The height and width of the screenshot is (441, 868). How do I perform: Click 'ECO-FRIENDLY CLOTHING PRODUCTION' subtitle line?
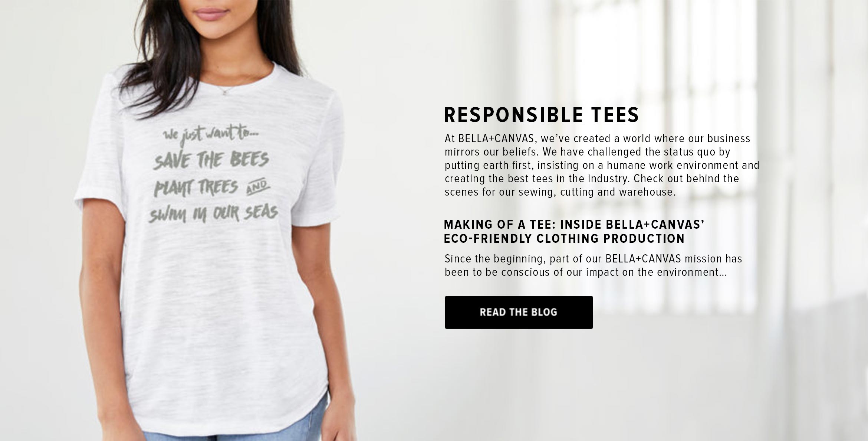[x=564, y=238]
